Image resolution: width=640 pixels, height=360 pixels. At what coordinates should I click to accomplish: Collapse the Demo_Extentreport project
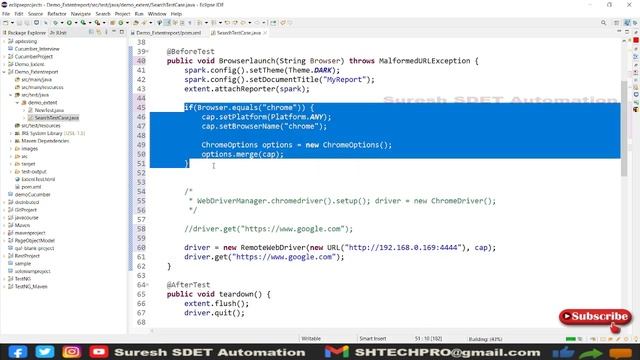[4, 72]
